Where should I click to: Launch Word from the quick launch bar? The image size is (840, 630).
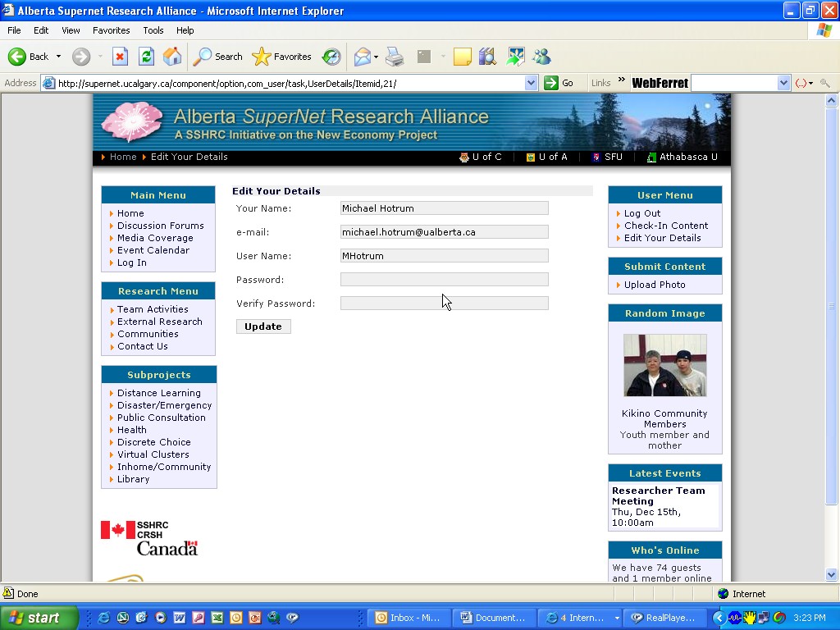[180, 618]
